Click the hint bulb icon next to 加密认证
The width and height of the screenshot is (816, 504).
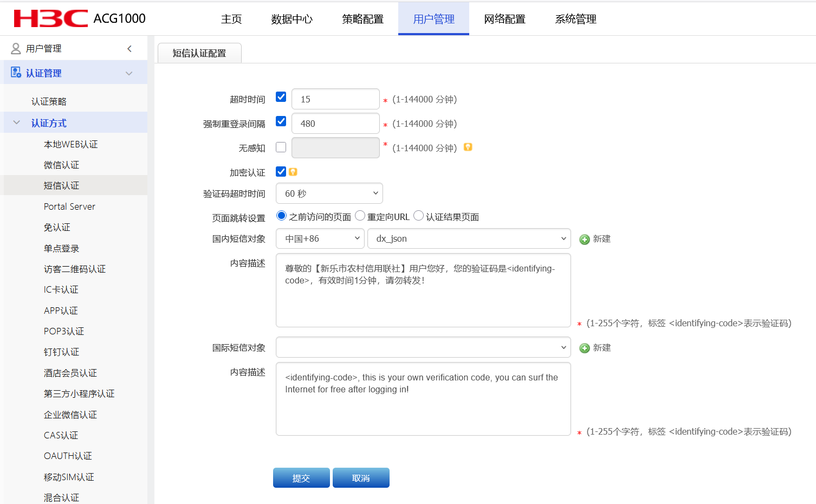pyautogui.click(x=293, y=172)
